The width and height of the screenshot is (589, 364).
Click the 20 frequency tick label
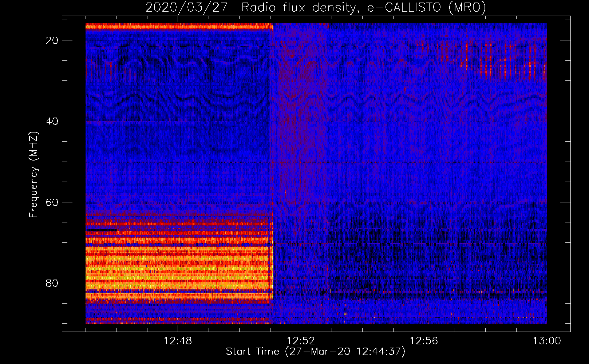[52, 40]
